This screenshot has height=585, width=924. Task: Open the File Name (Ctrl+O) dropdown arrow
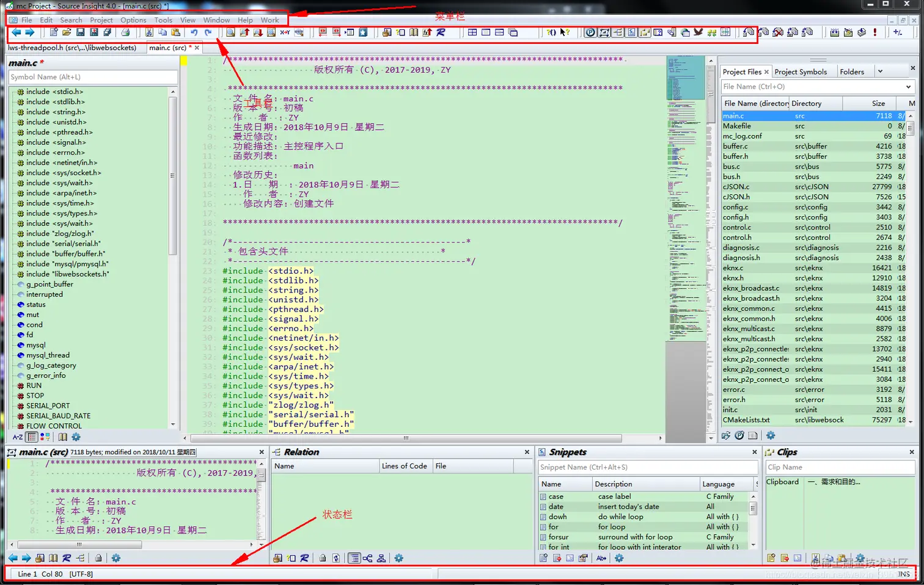(908, 87)
